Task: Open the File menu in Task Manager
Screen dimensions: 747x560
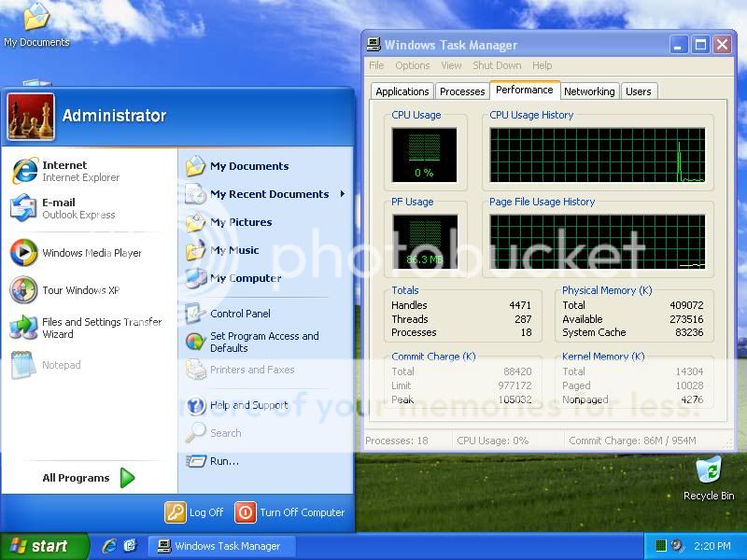Action: pyautogui.click(x=376, y=65)
